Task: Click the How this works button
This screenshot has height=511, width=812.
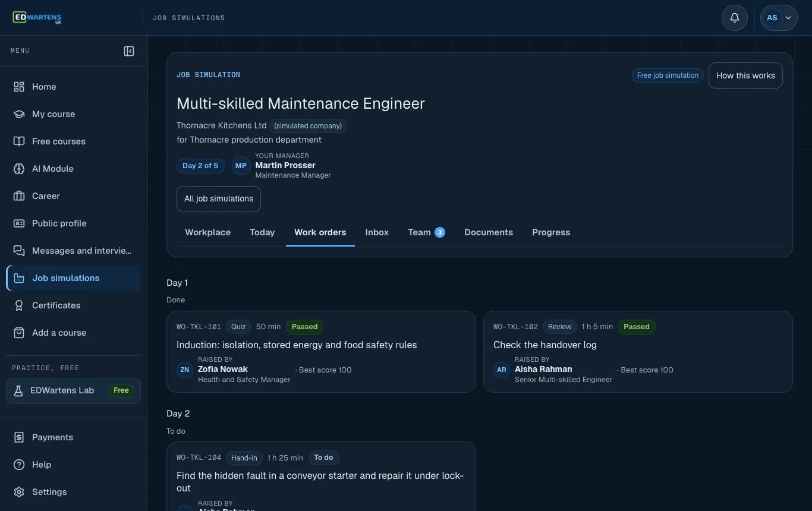Action: coord(745,75)
